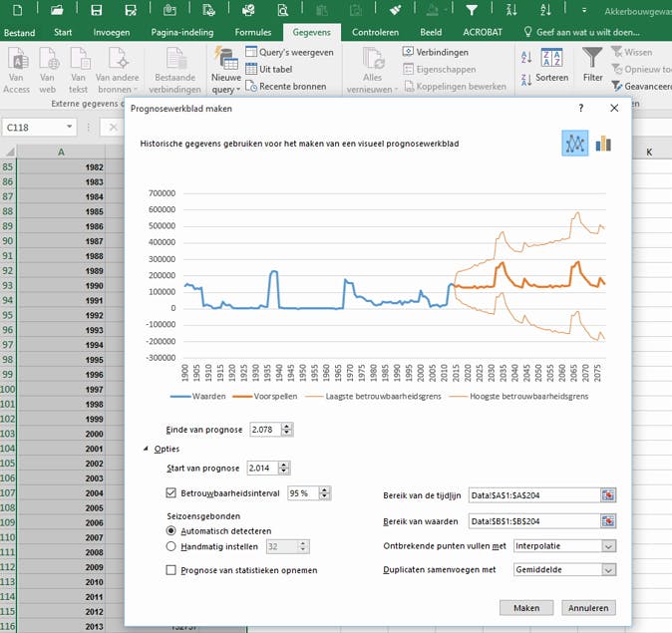Enable Prognose van statistieken opnemen checkbox
The image size is (672, 633).
tap(171, 570)
